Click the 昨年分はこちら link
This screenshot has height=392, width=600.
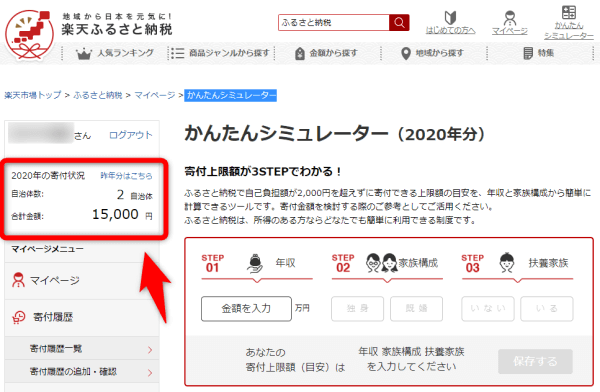coord(126,176)
